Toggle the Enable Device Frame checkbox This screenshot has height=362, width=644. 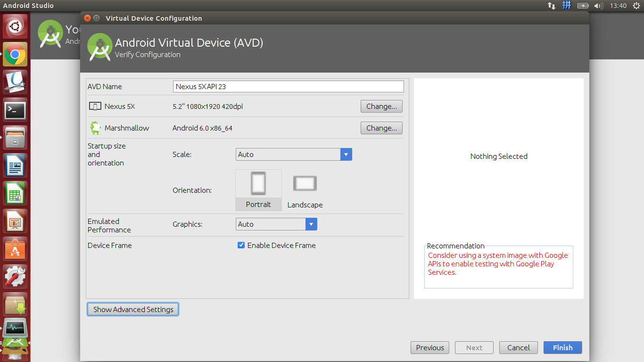pyautogui.click(x=241, y=245)
